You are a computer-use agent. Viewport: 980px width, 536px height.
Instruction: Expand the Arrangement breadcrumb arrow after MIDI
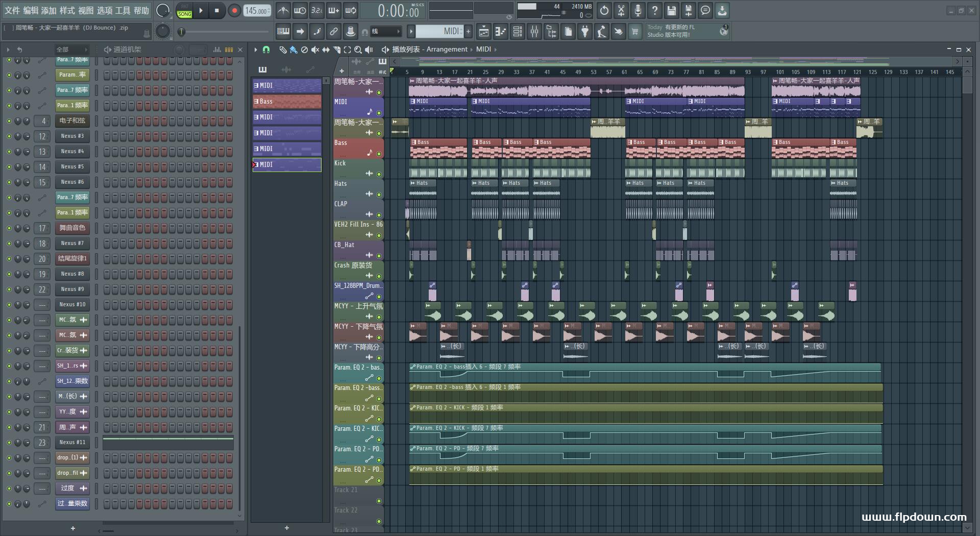click(x=495, y=50)
